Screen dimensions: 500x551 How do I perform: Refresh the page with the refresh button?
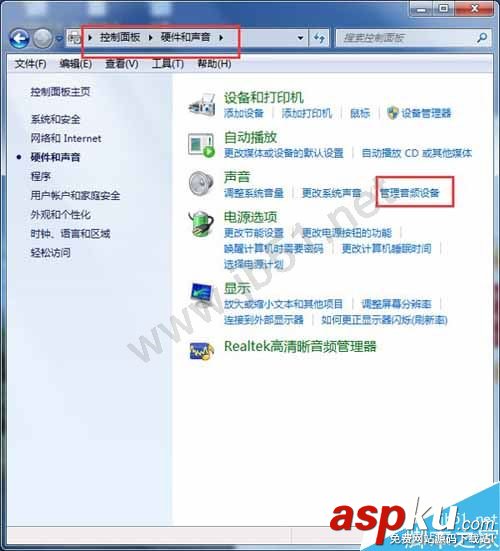point(319,38)
